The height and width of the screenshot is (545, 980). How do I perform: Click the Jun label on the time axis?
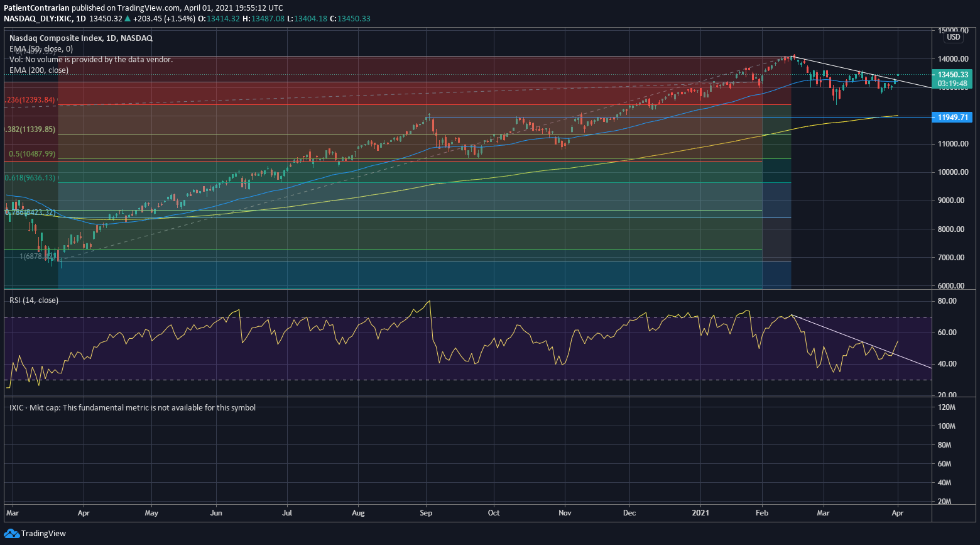[x=217, y=513]
